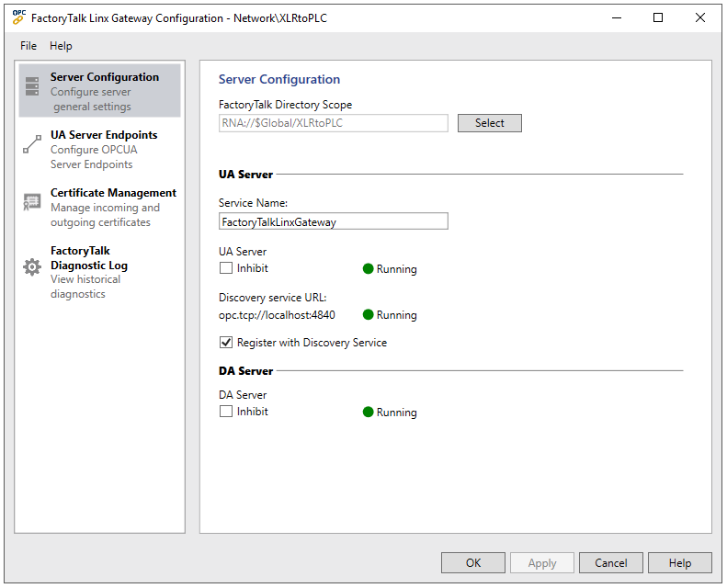Switch to UA Server Endpoints section title

click(104, 135)
